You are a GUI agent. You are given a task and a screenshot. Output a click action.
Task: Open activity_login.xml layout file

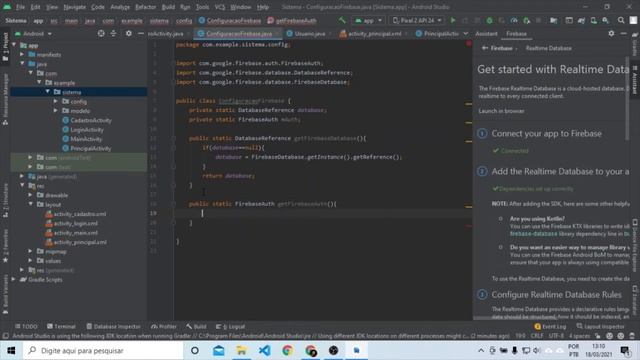coord(72,223)
